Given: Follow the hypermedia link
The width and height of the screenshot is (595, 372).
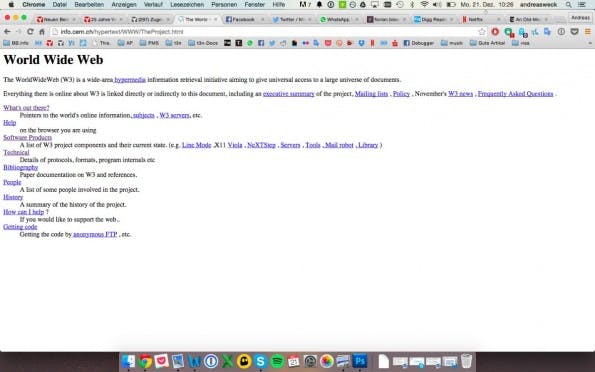Looking at the screenshot, I should [x=130, y=80].
